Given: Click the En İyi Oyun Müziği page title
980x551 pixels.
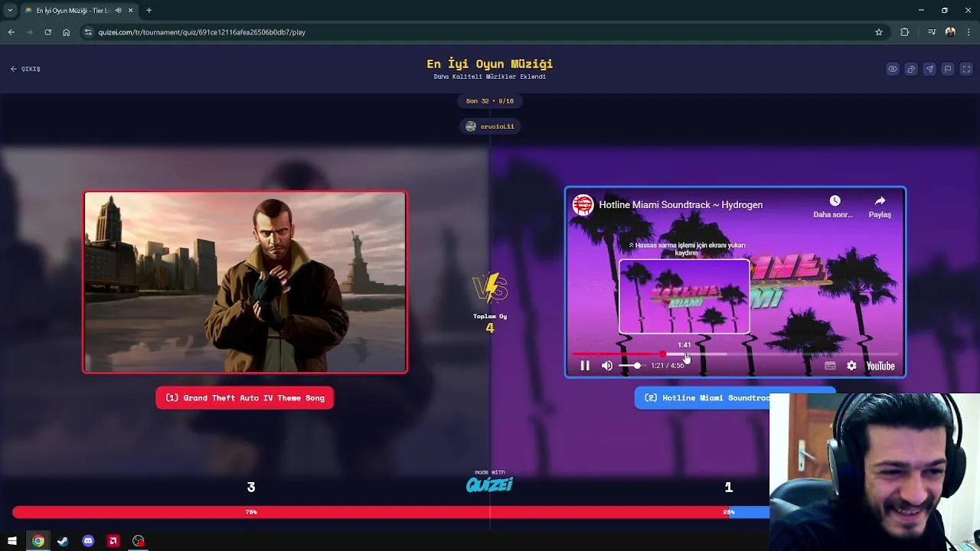Looking at the screenshot, I should pyautogui.click(x=490, y=64).
